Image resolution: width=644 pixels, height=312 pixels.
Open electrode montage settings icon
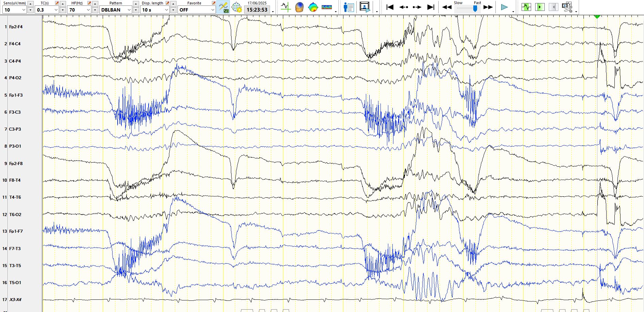[237, 7]
